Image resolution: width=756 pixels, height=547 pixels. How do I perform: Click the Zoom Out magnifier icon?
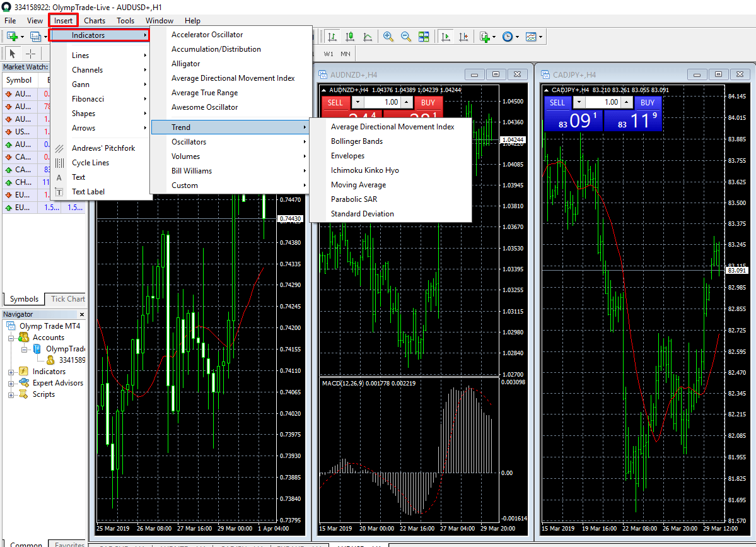406,37
